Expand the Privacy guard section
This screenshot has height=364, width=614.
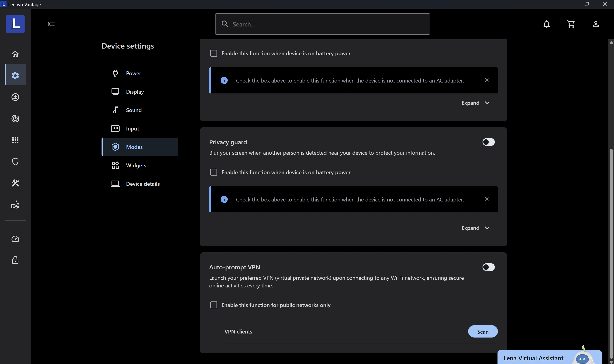tap(475, 228)
